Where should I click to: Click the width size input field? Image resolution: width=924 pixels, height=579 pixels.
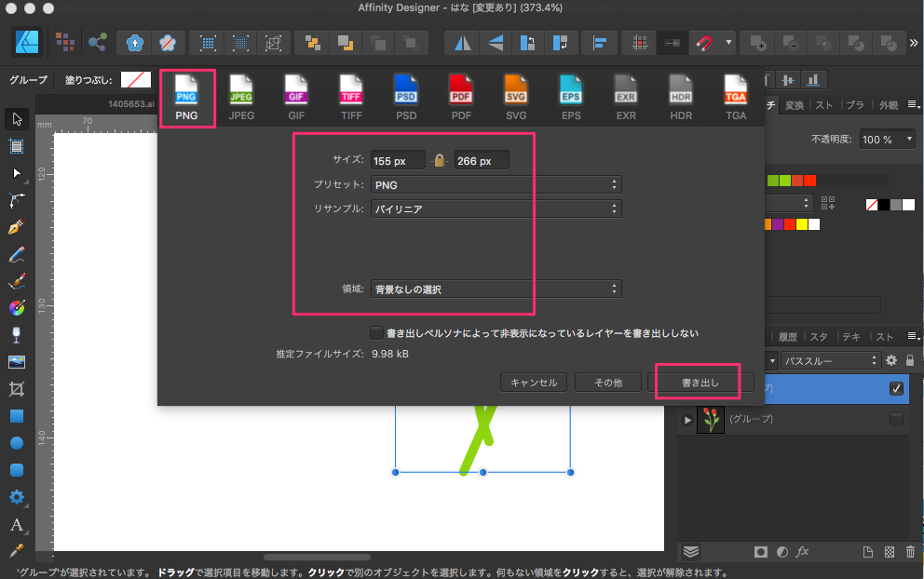(x=398, y=161)
